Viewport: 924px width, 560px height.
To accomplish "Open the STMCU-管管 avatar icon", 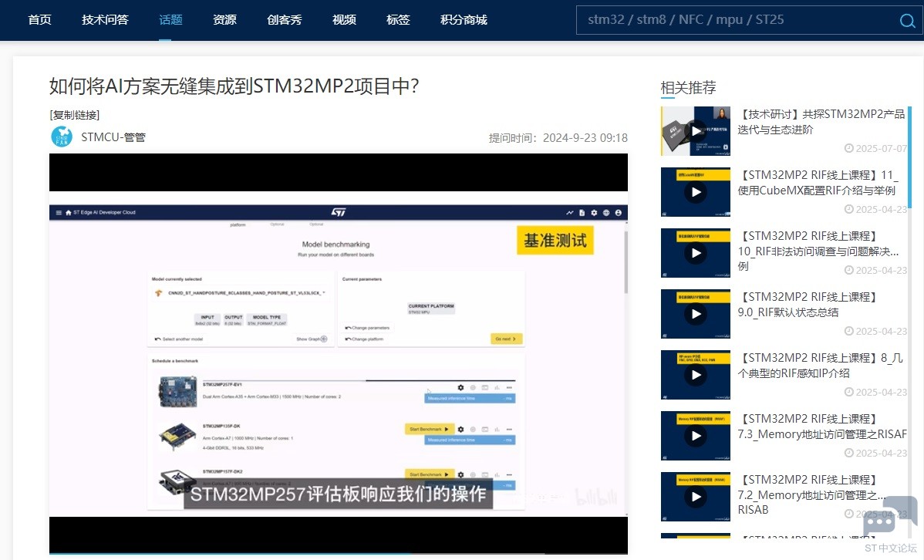I will (x=62, y=137).
